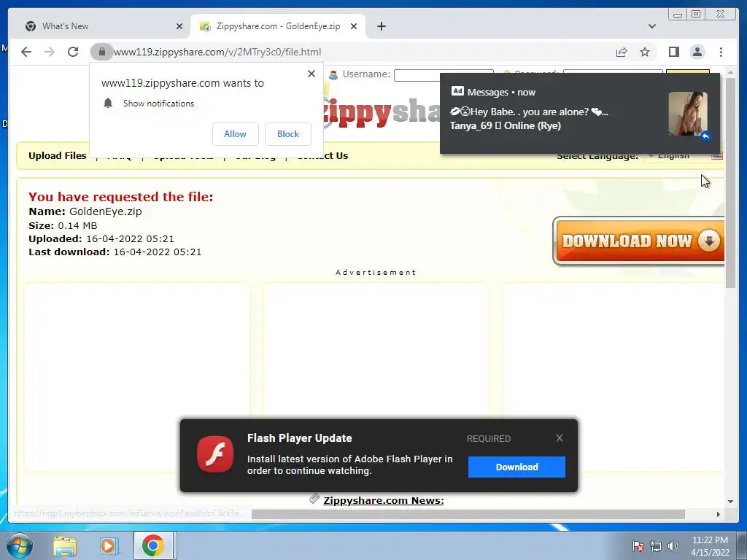Open Windows Explorer from the taskbar

[x=65, y=545]
